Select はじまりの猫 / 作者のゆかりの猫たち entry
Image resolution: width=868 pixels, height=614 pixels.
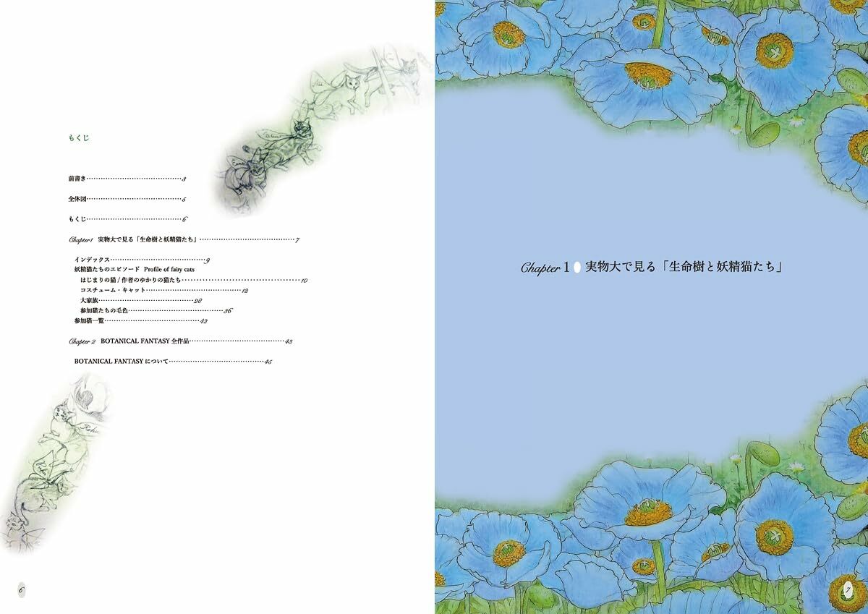194,279
